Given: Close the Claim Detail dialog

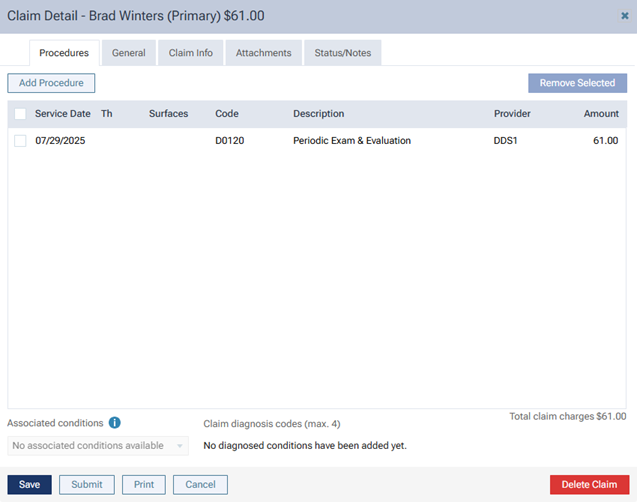Looking at the screenshot, I should [x=625, y=16].
